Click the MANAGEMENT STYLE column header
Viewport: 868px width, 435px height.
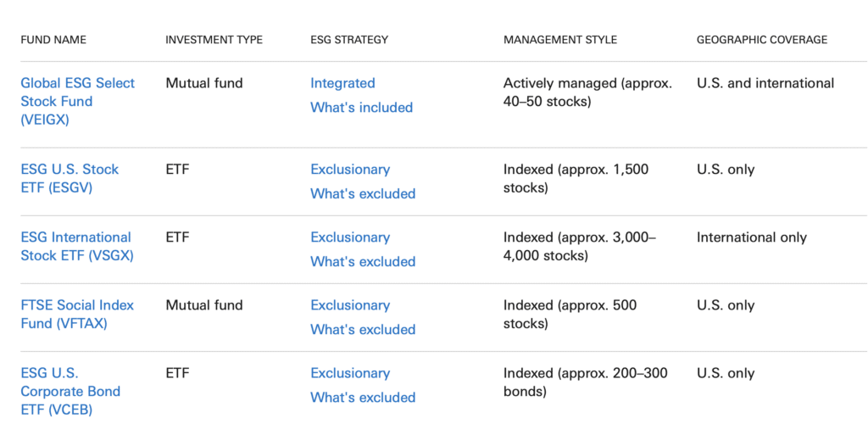560,40
